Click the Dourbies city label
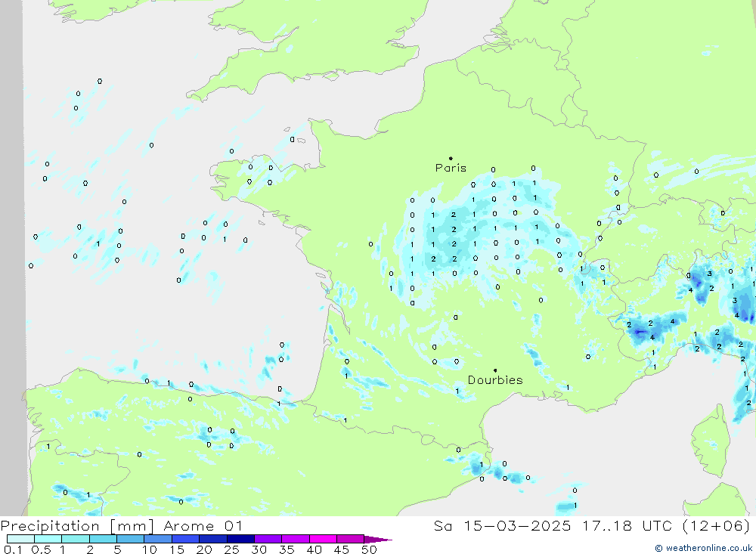The height and width of the screenshot is (554, 756). (x=495, y=380)
